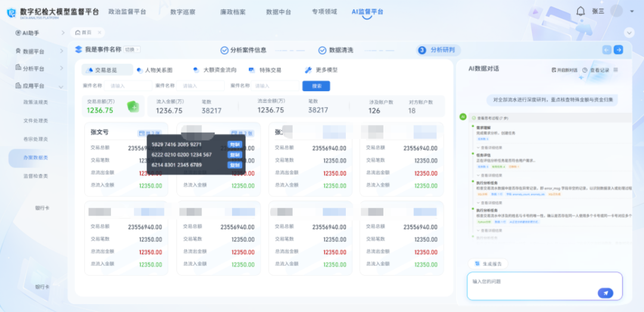Click the platform logo shield icon

(x=11, y=13)
